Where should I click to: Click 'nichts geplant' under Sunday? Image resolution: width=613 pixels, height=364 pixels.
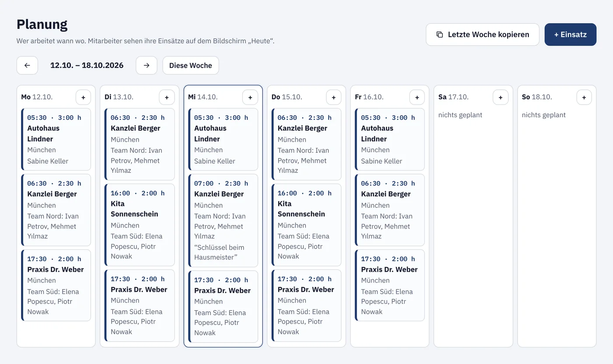tap(544, 115)
